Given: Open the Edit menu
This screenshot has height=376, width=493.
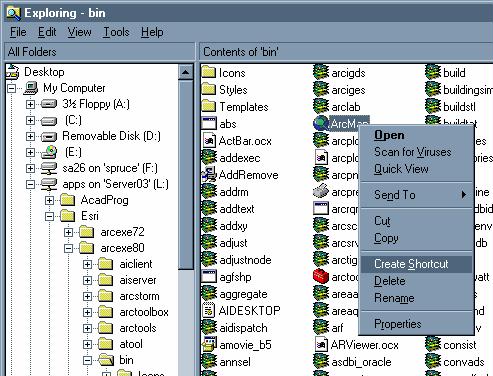Looking at the screenshot, I should click(x=47, y=32).
